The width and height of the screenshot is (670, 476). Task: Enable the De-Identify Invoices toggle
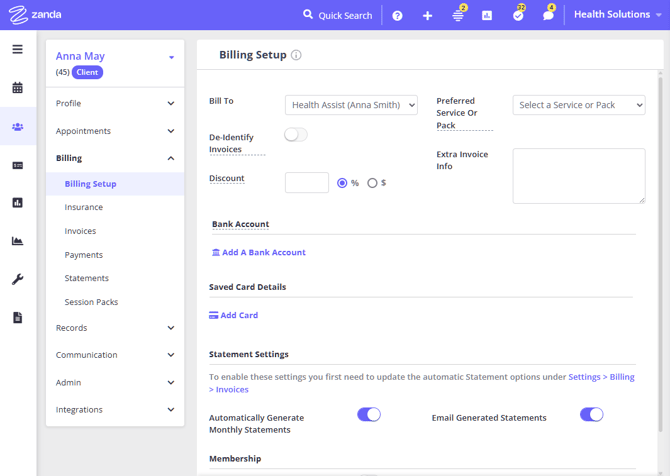tap(296, 135)
